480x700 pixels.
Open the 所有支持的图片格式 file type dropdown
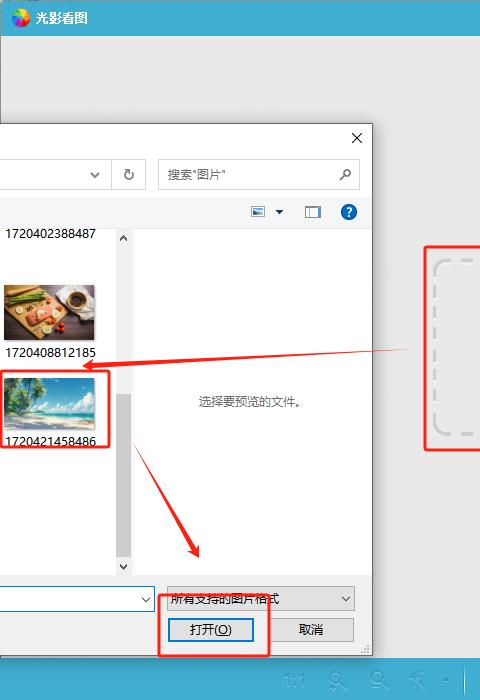tap(261, 599)
